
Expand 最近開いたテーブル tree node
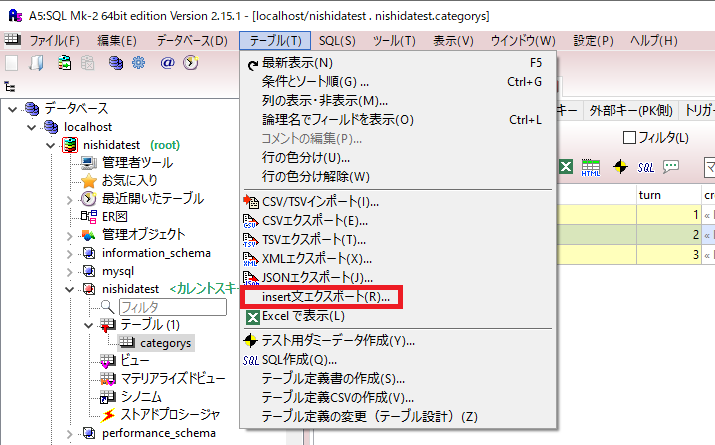69,200
